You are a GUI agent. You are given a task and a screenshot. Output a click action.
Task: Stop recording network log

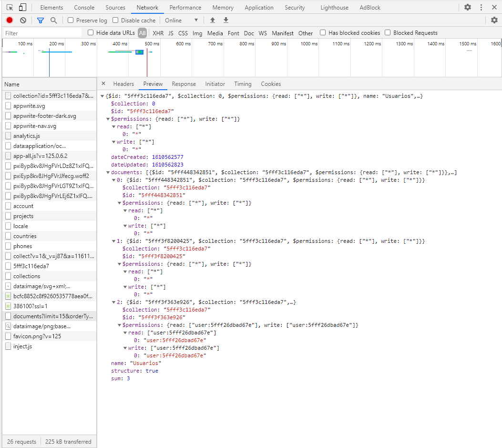pyautogui.click(x=10, y=20)
